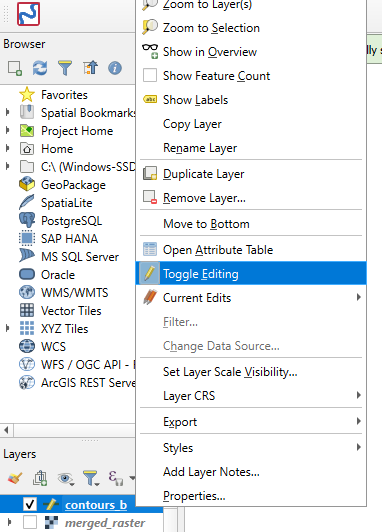Viewport: 382px width, 532px height.
Task: Open the Browser filter funnel icon
Action: 65,68
